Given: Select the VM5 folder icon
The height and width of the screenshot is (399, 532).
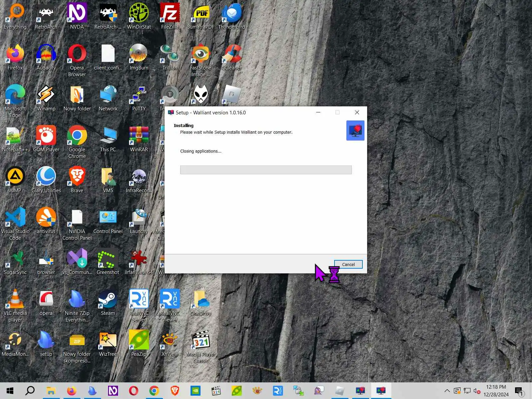Looking at the screenshot, I should tap(108, 180).
